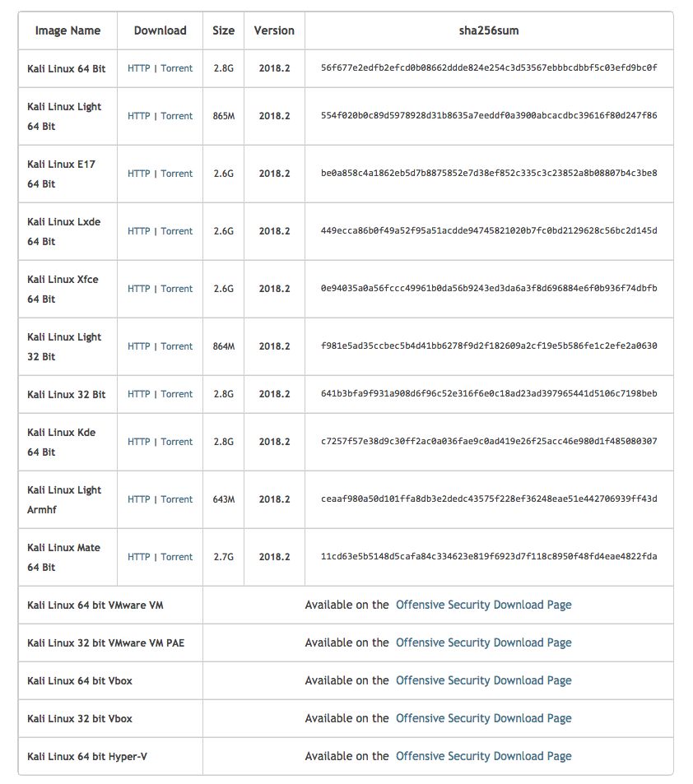
Task: Open Torrent link for Kali Linux Xfce
Action: point(176,289)
